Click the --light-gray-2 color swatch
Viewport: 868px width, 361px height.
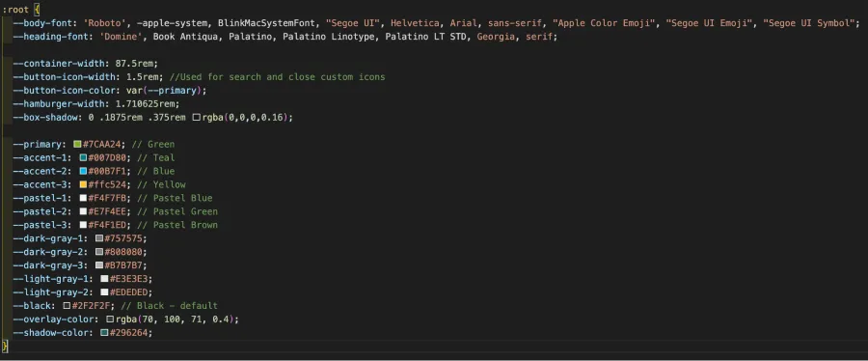(104, 292)
